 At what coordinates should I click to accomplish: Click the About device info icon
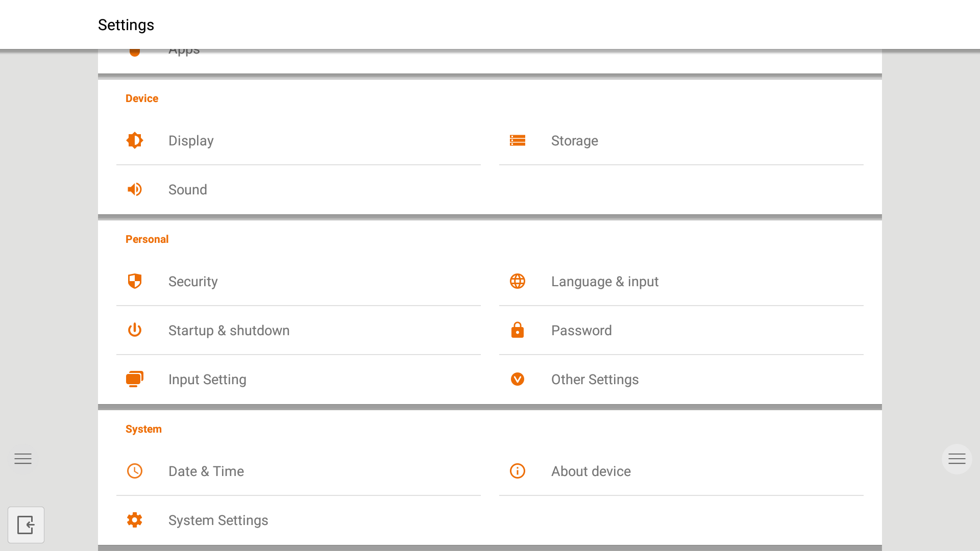point(517,471)
